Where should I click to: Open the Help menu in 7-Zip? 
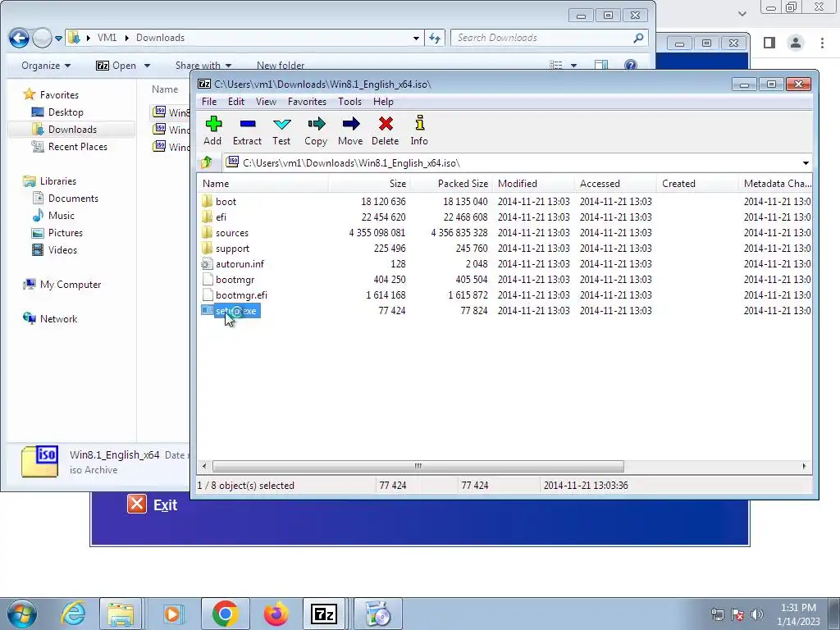(x=383, y=101)
